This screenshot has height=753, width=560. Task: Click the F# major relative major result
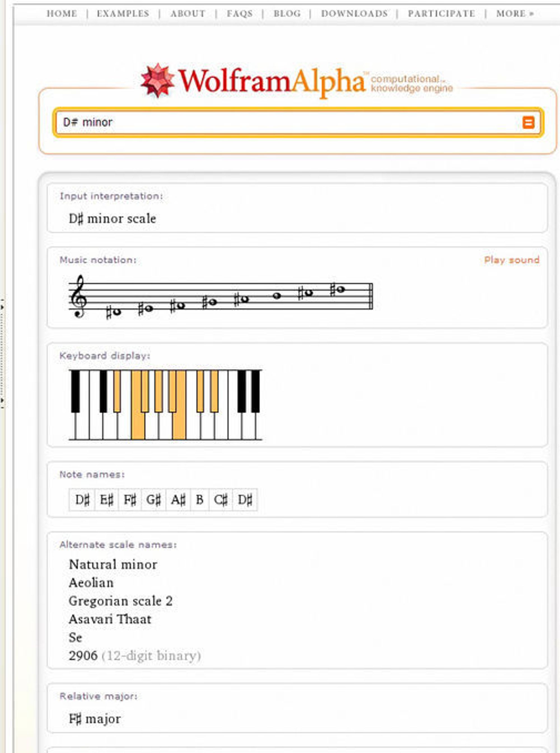point(95,719)
